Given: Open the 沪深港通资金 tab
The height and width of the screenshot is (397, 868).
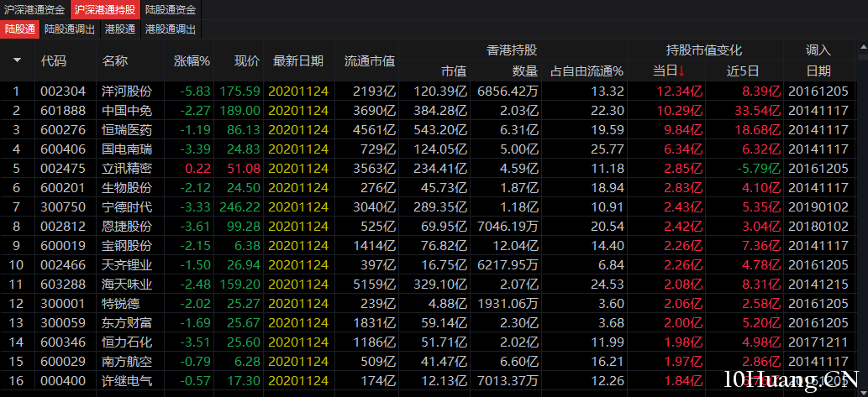Looking at the screenshot, I should click(34, 9).
